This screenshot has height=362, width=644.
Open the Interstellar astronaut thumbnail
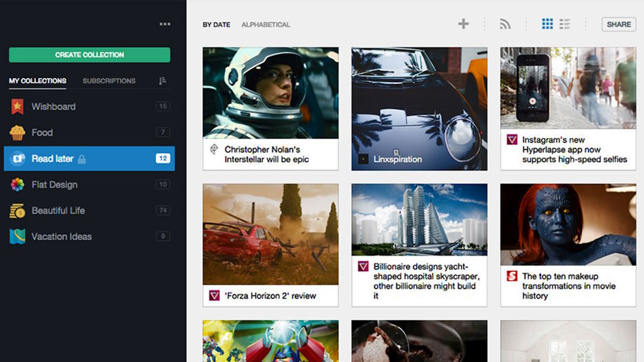tap(271, 93)
